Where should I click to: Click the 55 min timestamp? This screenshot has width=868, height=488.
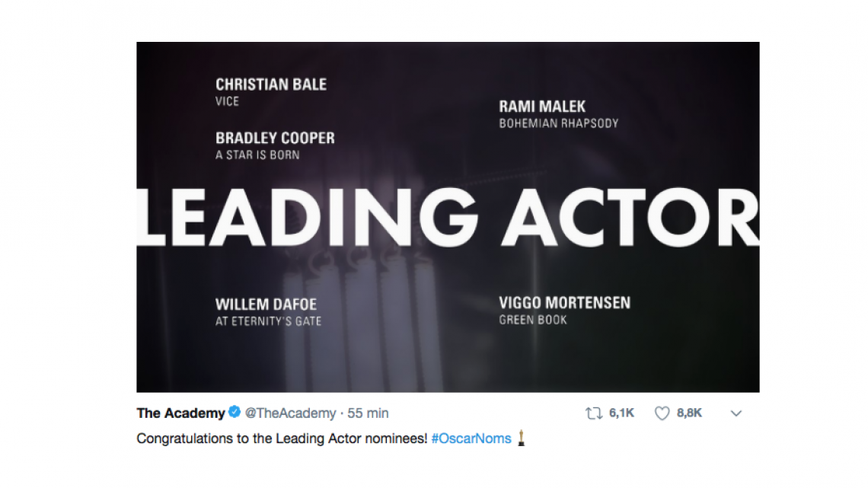(x=369, y=413)
